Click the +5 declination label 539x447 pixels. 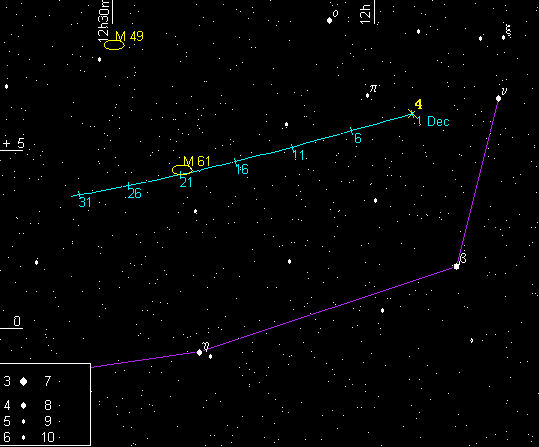(14, 143)
